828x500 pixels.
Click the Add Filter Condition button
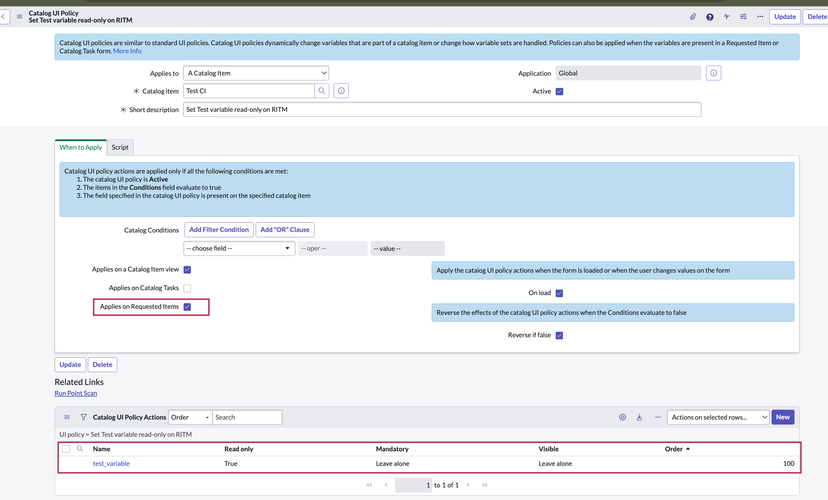pos(219,229)
